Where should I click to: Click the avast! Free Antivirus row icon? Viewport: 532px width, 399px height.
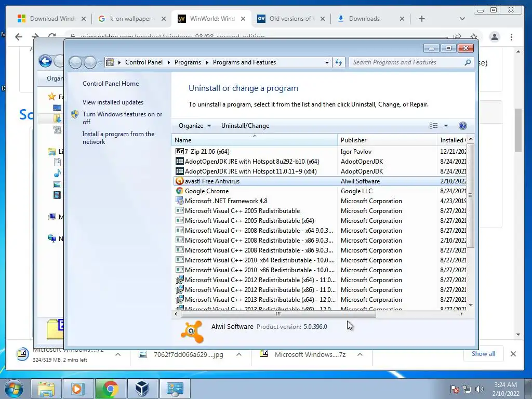click(179, 181)
